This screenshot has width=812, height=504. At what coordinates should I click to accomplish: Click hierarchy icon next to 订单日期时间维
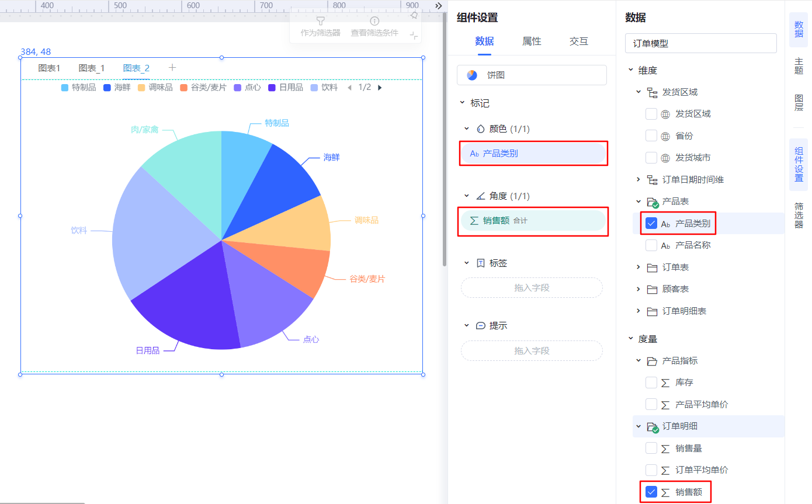click(x=653, y=180)
